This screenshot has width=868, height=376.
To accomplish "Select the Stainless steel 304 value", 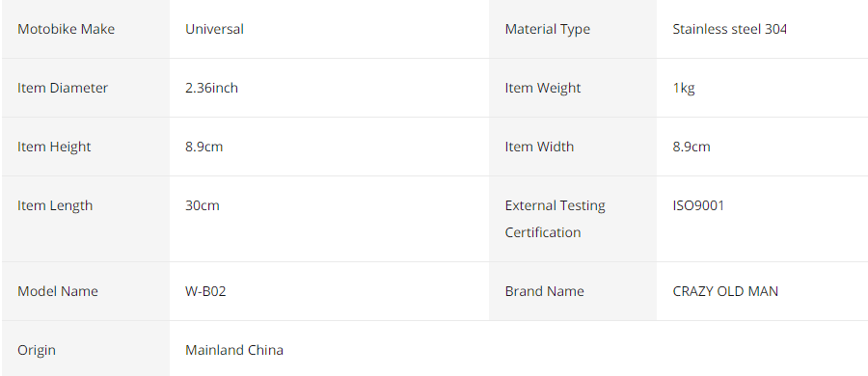I will 729,29.
